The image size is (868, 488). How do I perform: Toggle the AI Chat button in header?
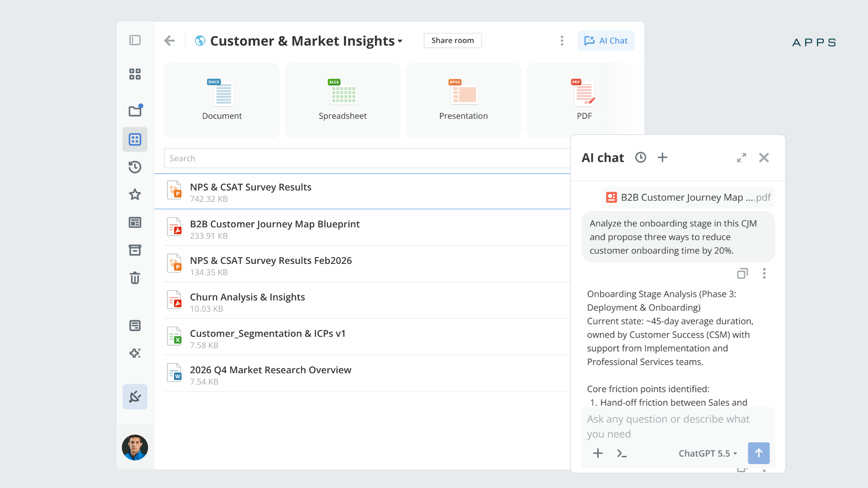tap(606, 41)
